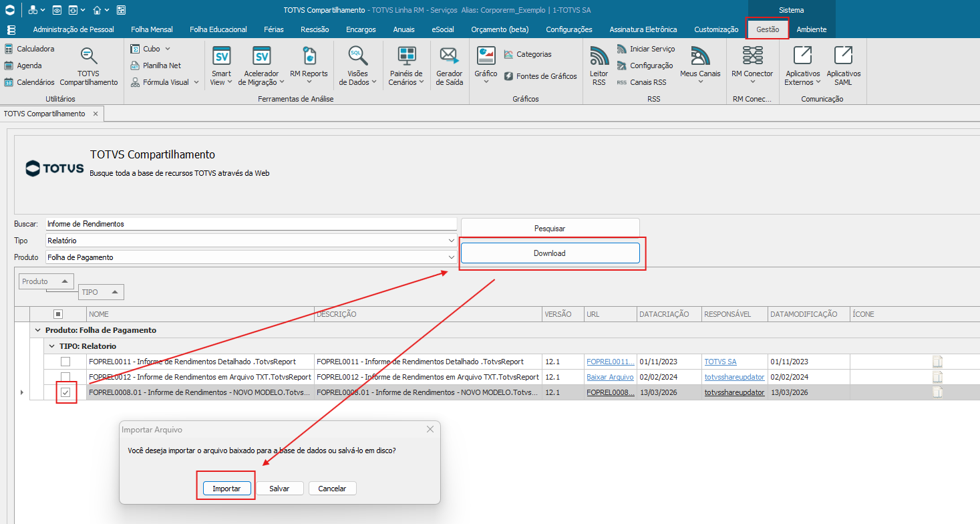980x524 pixels.
Task: Click the DATACRIAÇÃO column header
Action: pyautogui.click(x=669, y=314)
